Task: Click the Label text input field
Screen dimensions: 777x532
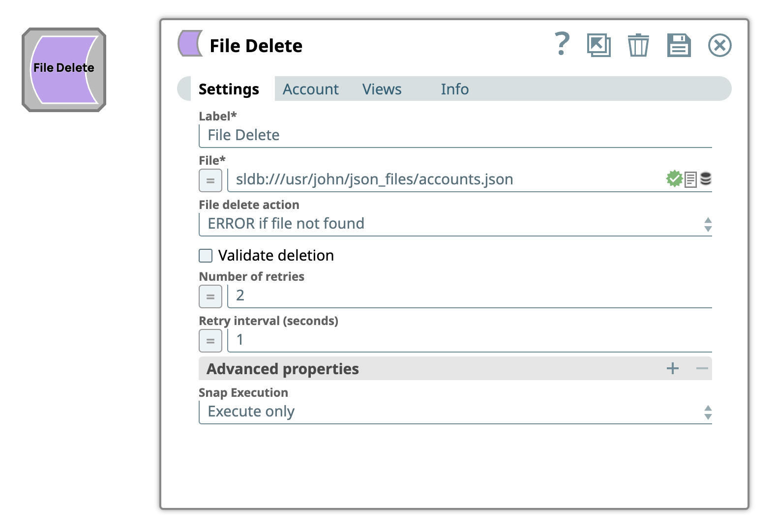Action: pos(455,135)
